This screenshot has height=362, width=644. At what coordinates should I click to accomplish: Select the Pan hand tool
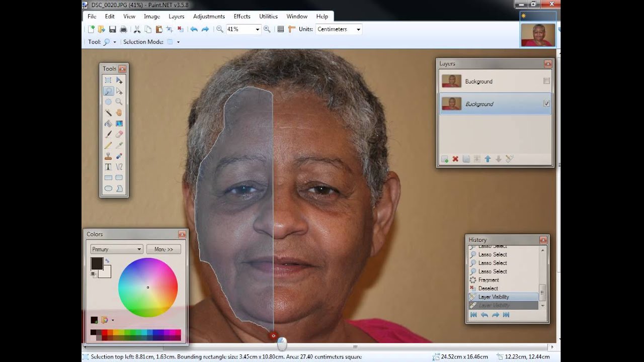[x=119, y=113]
